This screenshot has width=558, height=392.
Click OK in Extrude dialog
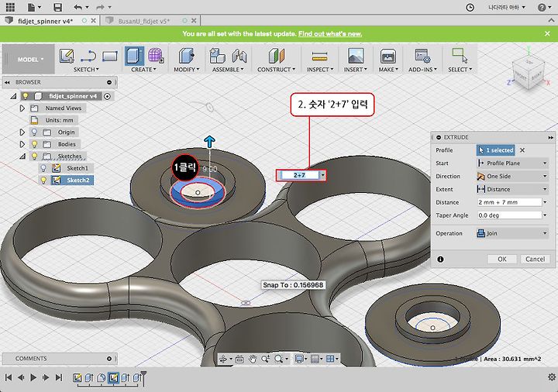(501, 259)
